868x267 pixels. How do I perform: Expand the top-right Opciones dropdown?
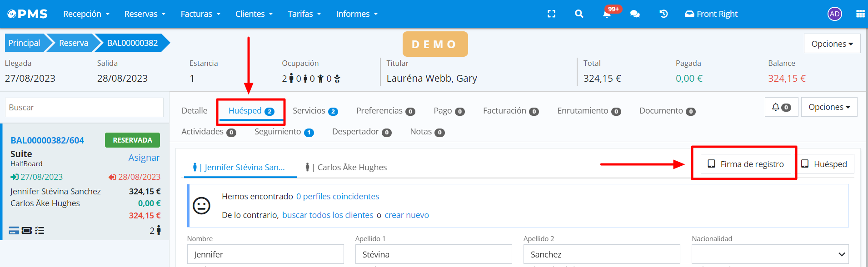(x=832, y=44)
